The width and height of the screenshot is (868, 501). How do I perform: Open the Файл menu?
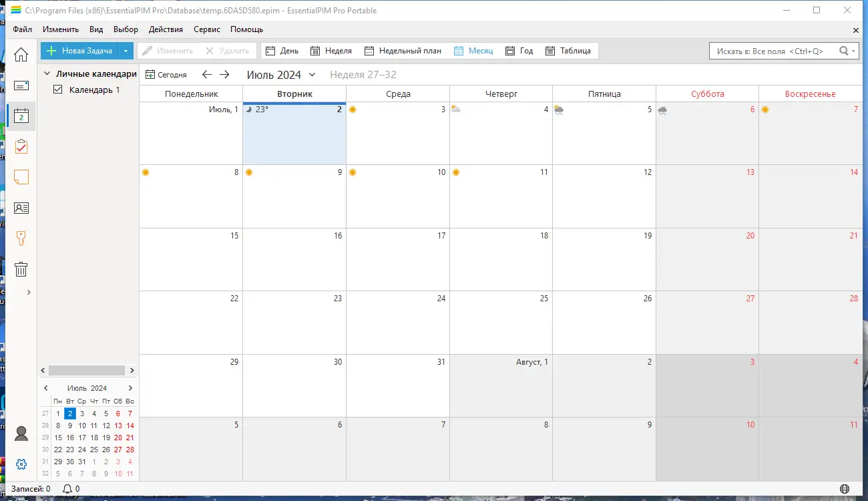pos(22,29)
